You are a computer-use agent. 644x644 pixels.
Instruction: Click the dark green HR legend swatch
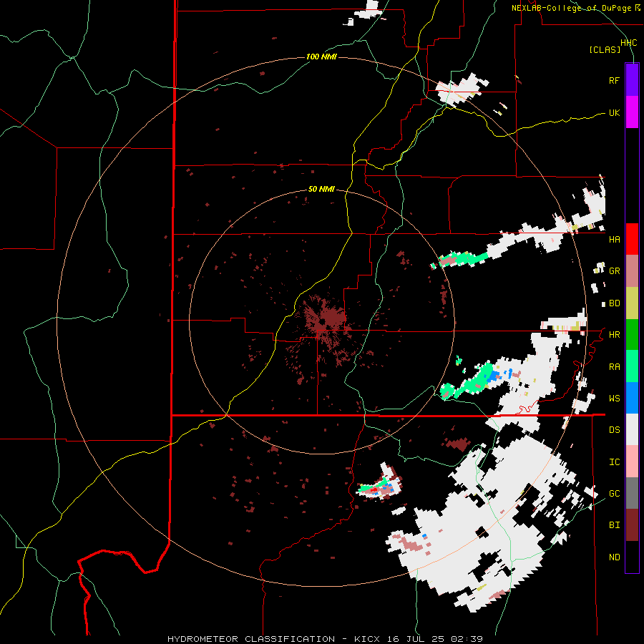[632, 334]
